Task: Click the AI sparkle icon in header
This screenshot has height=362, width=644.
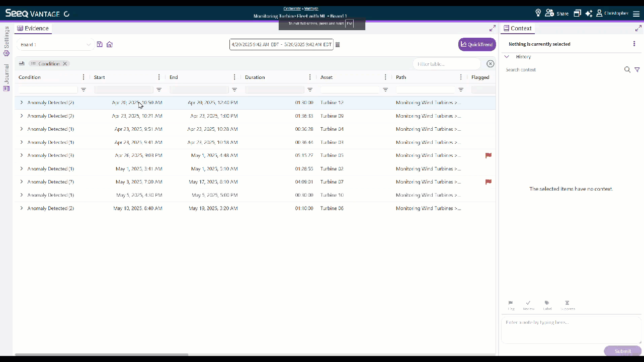Action: click(x=589, y=13)
